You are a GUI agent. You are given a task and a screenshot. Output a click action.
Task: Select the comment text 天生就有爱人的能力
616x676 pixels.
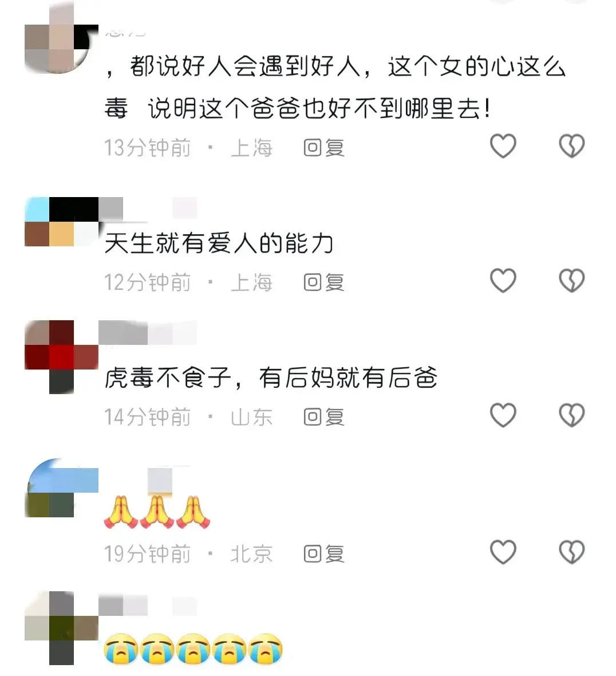click(x=219, y=243)
